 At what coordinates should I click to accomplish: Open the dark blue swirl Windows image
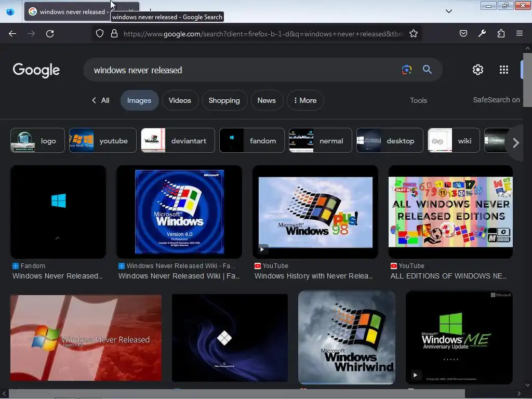230,338
